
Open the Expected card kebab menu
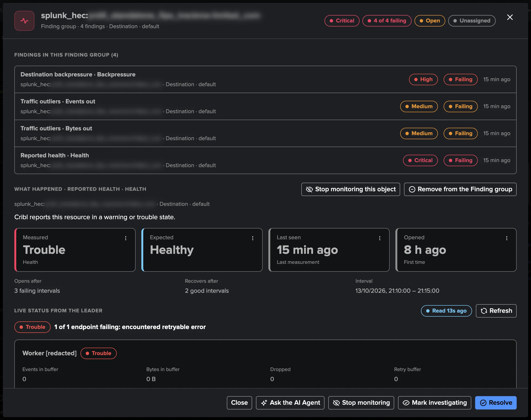252,238
